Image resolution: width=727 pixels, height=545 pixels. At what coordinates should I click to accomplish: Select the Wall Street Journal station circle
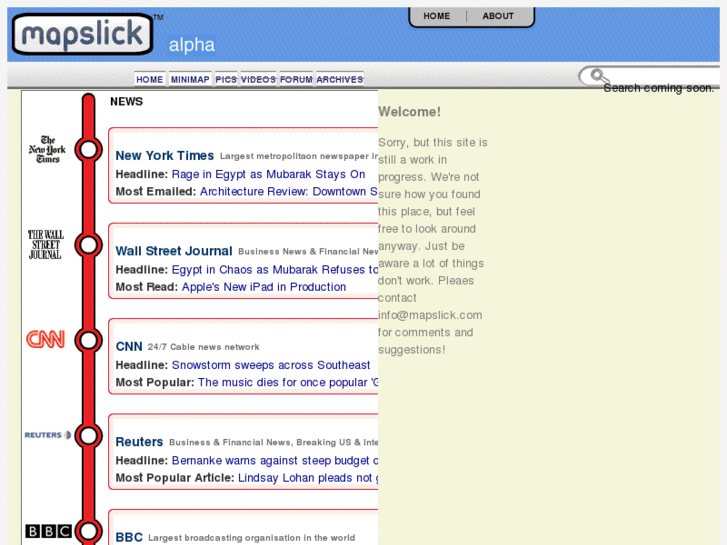coord(89,245)
